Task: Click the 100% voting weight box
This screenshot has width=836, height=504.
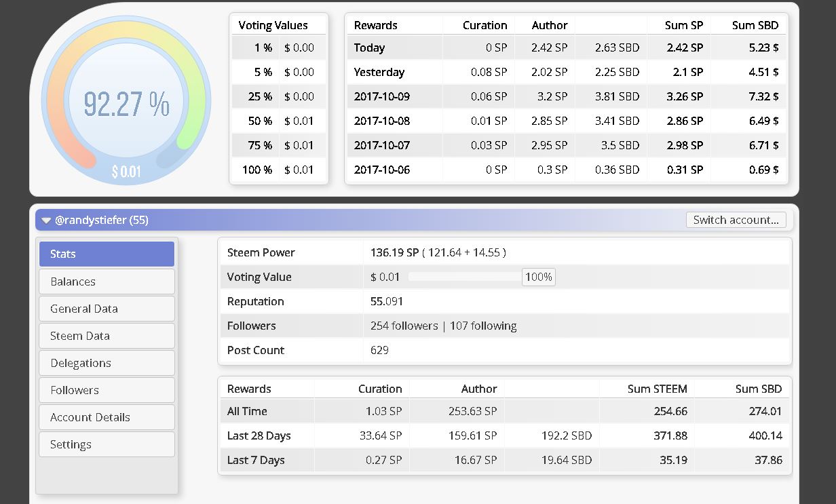Action: click(x=538, y=277)
